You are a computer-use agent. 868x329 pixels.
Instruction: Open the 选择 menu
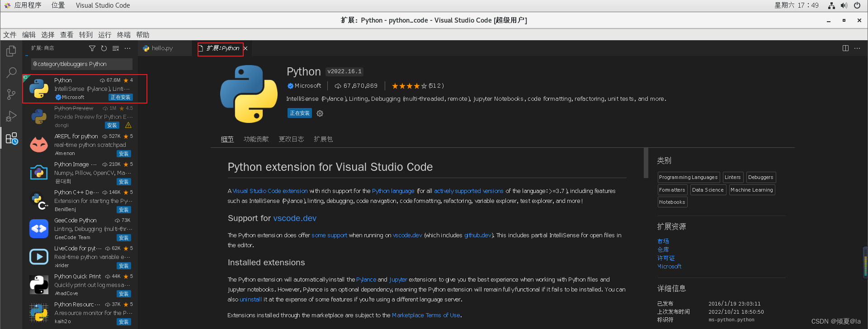pos(48,35)
